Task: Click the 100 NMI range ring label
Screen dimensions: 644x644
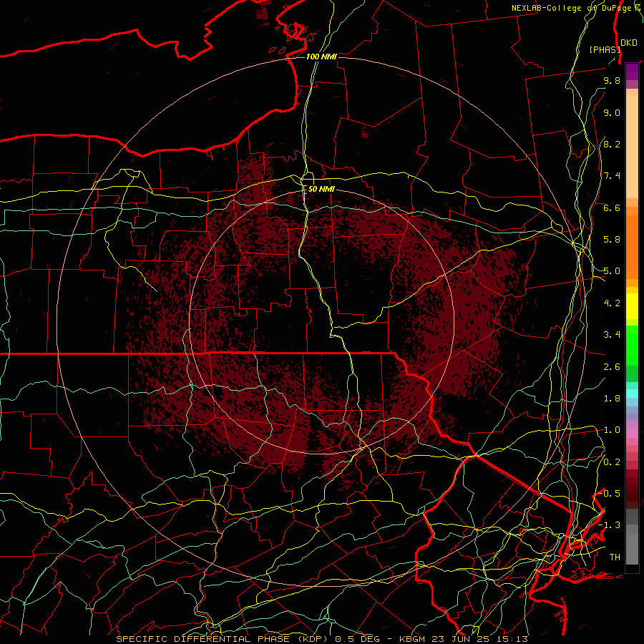Action: [321, 57]
